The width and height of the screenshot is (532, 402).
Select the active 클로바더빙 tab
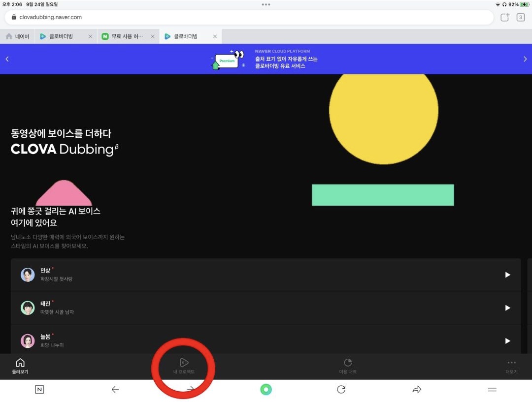(186, 36)
